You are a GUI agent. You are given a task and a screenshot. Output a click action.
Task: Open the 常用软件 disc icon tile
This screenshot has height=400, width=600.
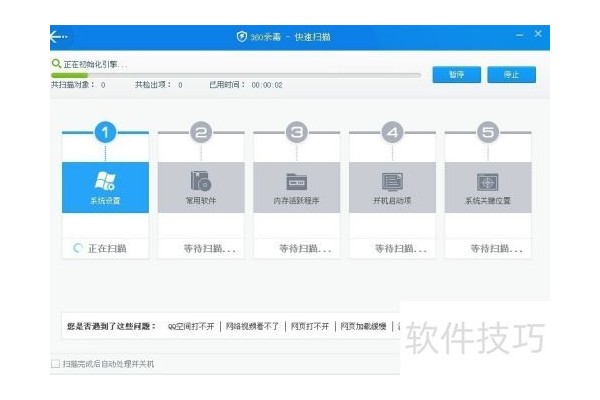[201, 187]
